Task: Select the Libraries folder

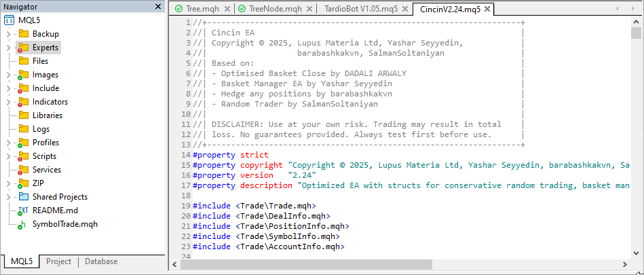Action: coord(47,115)
